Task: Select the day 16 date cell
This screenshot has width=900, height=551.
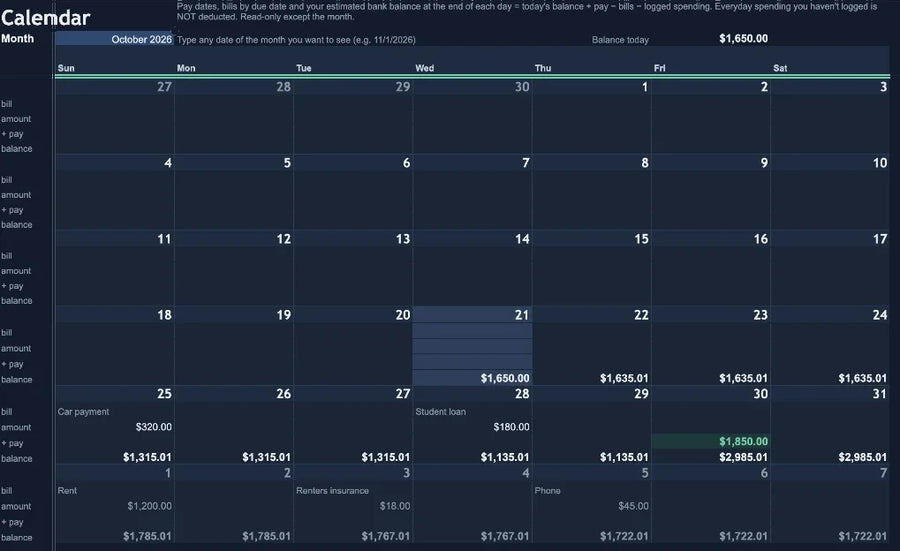Action: click(711, 239)
